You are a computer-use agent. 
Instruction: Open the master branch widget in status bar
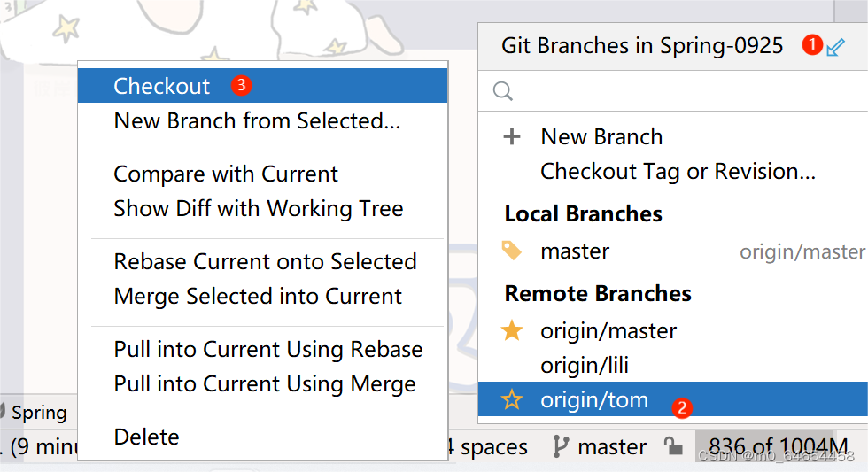click(601, 446)
